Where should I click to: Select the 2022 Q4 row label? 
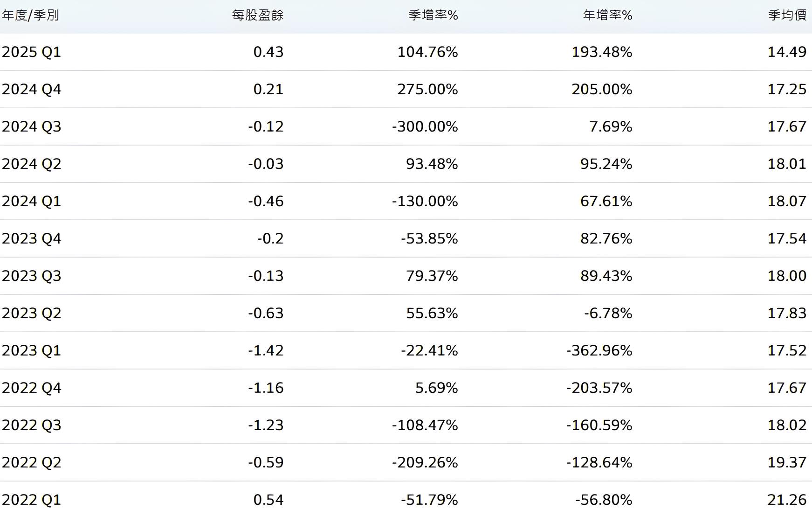pyautogui.click(x=32, y=388)
